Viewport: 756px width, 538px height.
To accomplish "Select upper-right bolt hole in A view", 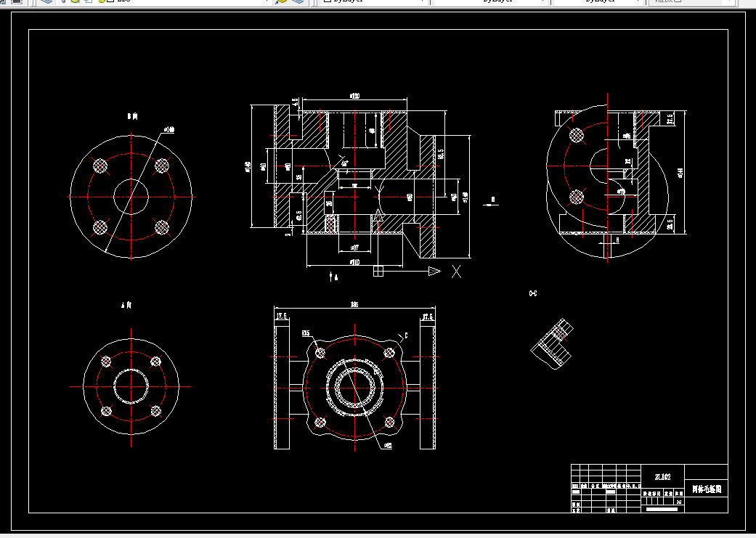I will [x=155, y=362].
